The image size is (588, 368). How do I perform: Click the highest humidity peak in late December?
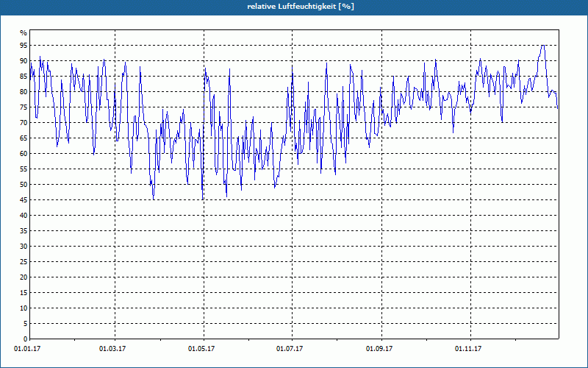tap(542, 46)
